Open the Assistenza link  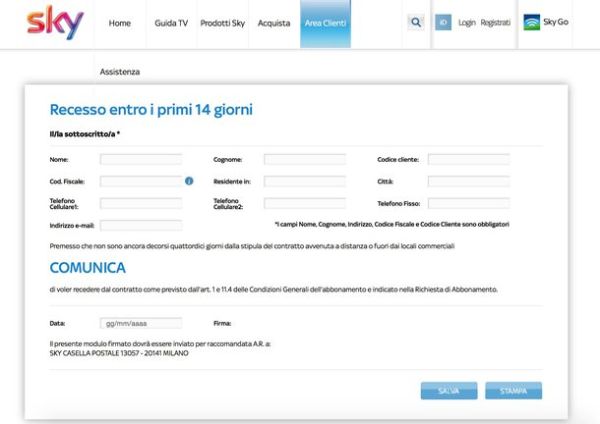(120, 72)
